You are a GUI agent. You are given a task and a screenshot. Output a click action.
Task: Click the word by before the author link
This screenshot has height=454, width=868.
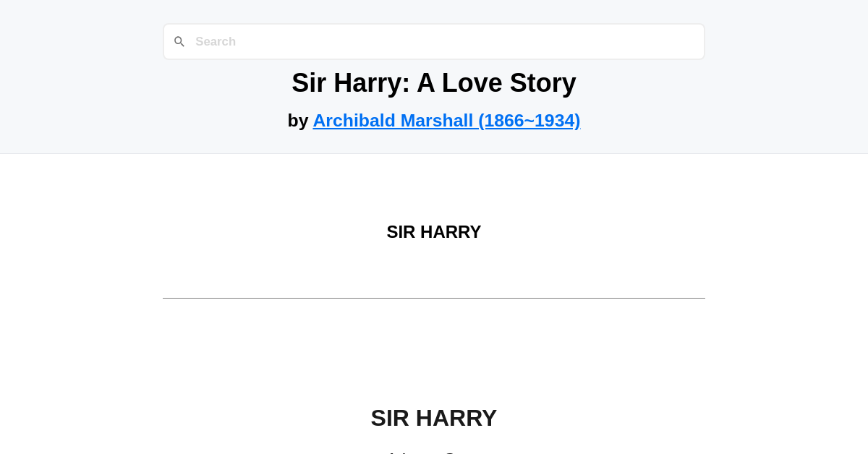coord(299,120)
